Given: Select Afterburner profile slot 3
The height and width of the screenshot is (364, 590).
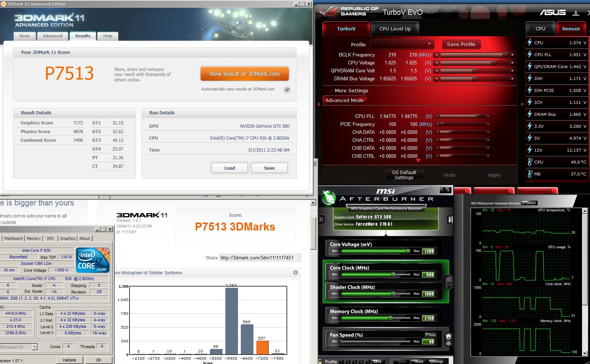Looking at the screenshot, I should pos(355,361).
